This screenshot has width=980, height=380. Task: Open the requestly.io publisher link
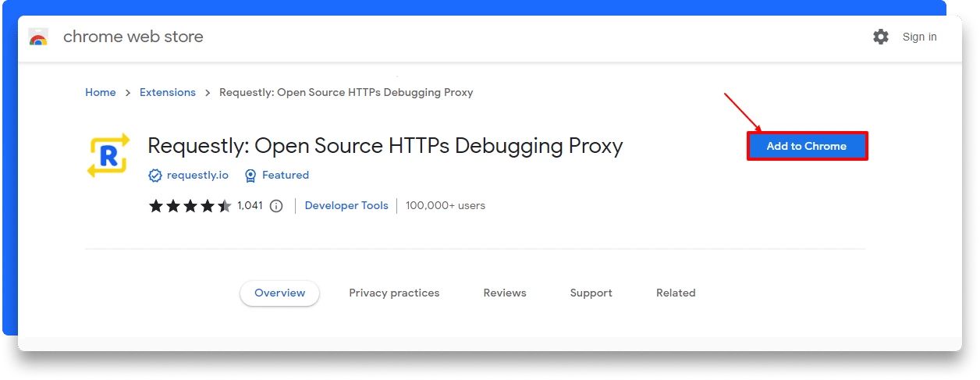(197, 176)
